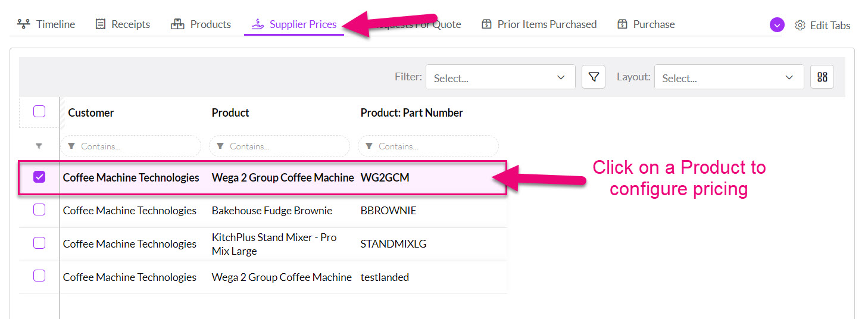868x319 pixels.
Task: Click part number WG2GCM
Action: pos(385,177)
